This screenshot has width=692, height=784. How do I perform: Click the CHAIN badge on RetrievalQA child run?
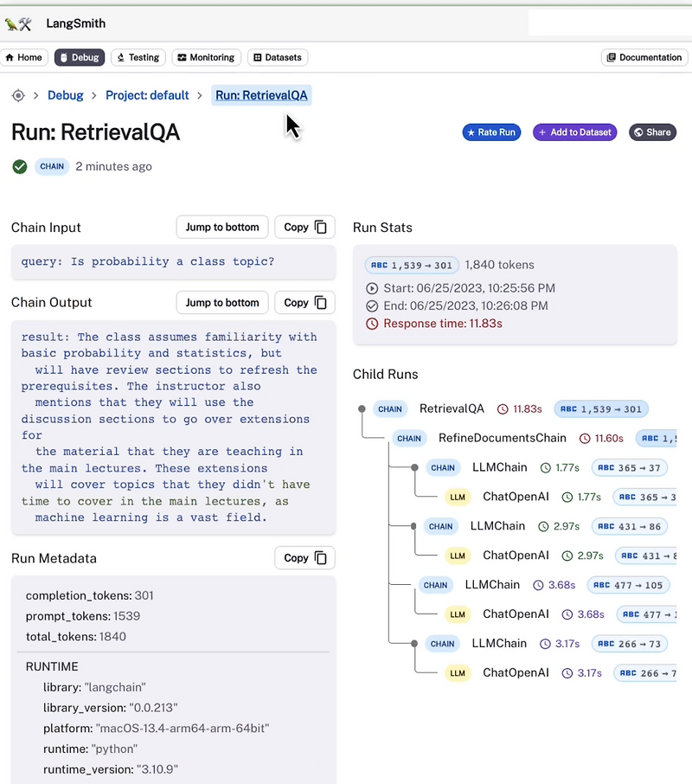click(389, 408)
